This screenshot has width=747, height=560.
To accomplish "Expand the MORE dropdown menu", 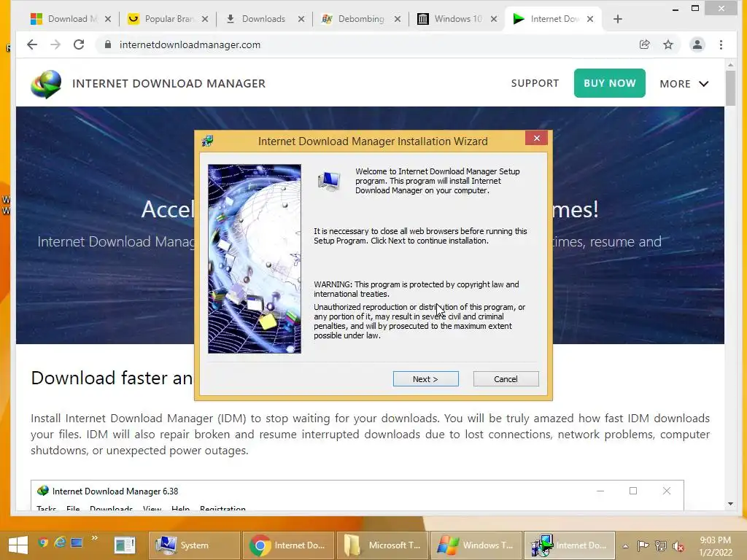I will tap(684, 84).
